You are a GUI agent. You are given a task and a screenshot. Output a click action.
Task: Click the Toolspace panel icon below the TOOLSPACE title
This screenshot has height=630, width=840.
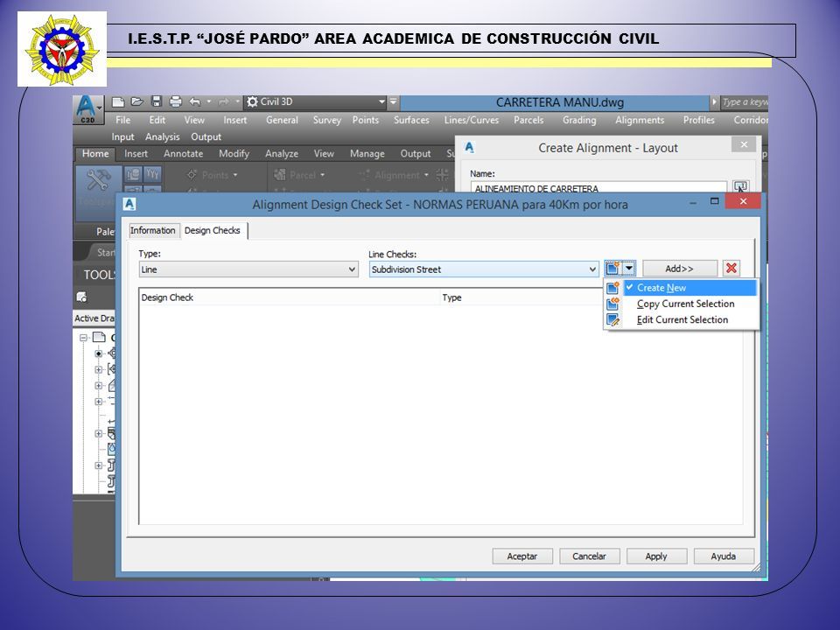coord(82,297)
